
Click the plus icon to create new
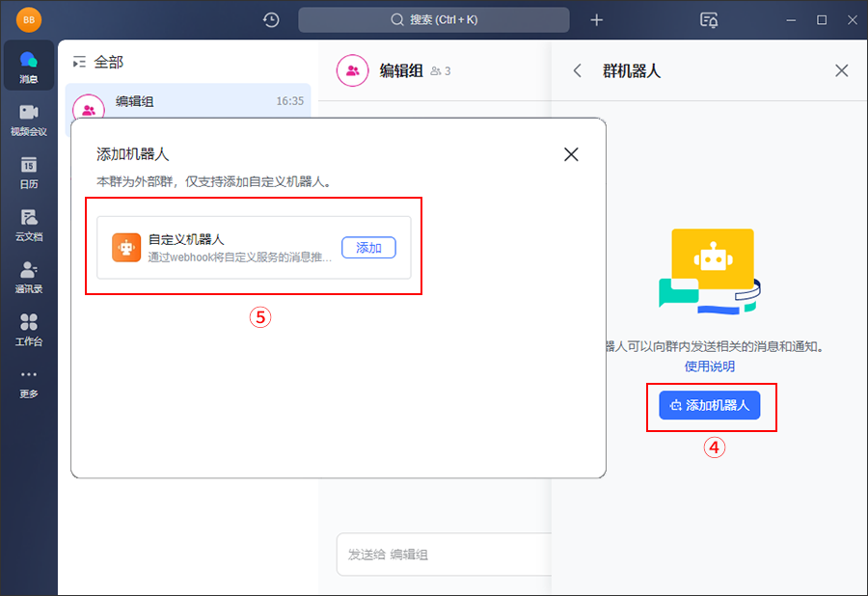[596, 20]
